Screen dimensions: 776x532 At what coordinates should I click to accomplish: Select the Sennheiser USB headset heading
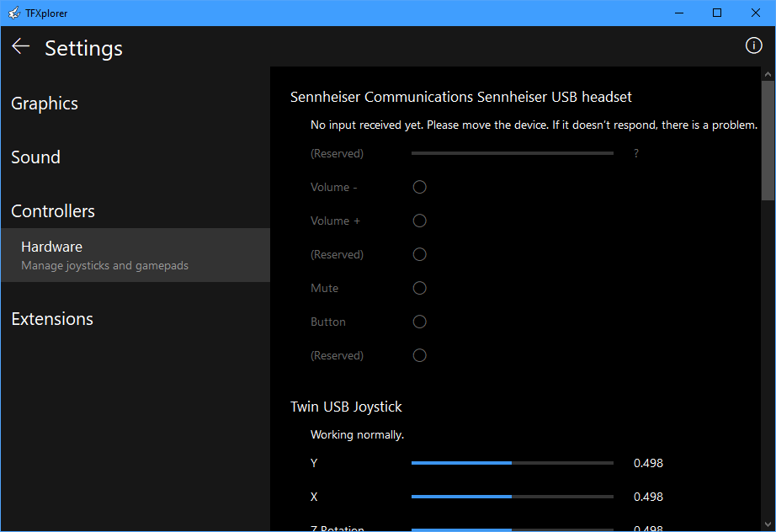click(x=460, y=98)
